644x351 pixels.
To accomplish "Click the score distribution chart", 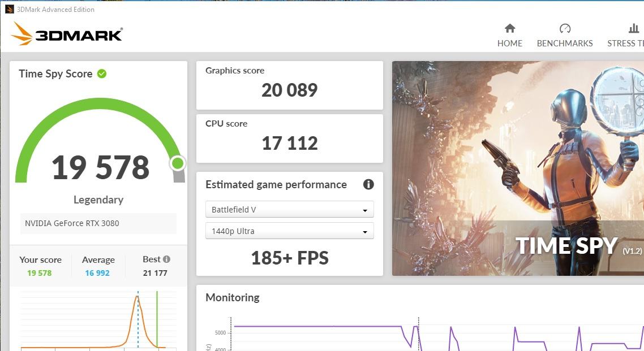I will pyautogui.click(x=98, y=320).
